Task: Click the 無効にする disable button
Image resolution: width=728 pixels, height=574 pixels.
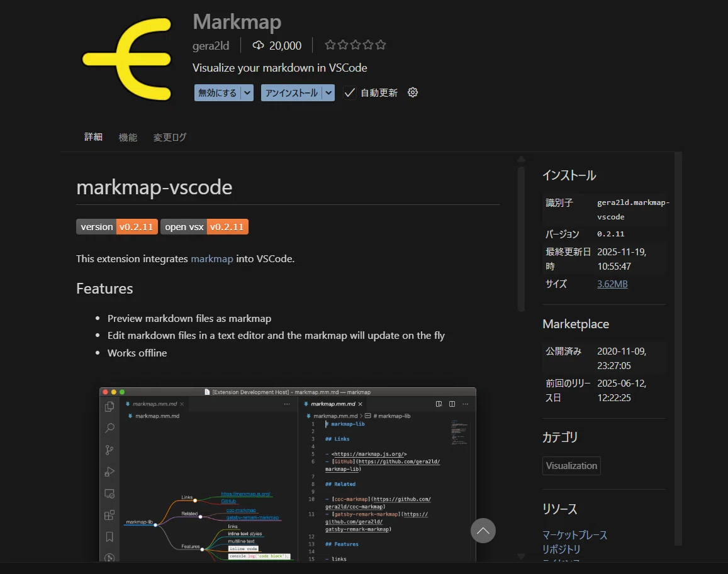Action: (x=218, y=93)
